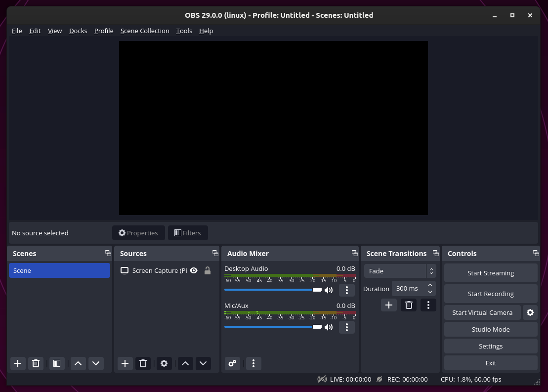548x392 pixels.
Task: Add a new scene with the plus icon
Action: tap(18, 363)
